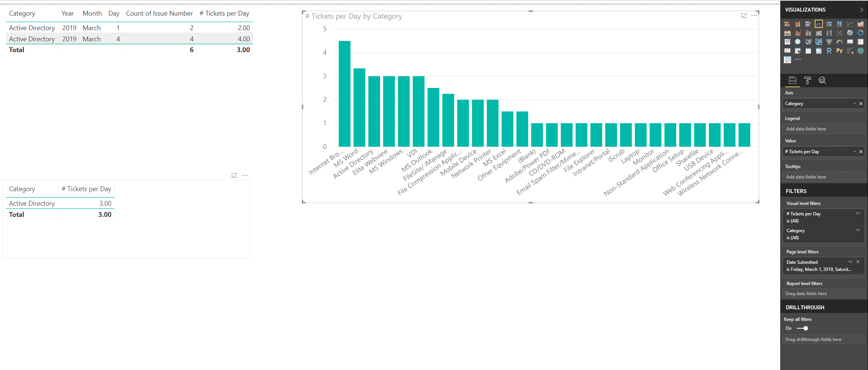Image resolution: width=868 pixels, height=370 pixels.
Task: Turn off Keep all filters switch
Action: coord(802,328)
